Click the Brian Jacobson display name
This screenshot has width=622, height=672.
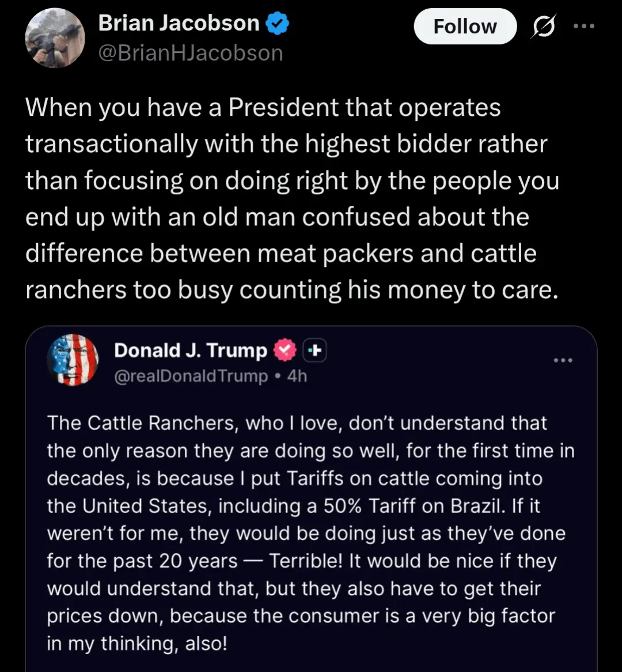pyautogui.click(x=179, y=24)
